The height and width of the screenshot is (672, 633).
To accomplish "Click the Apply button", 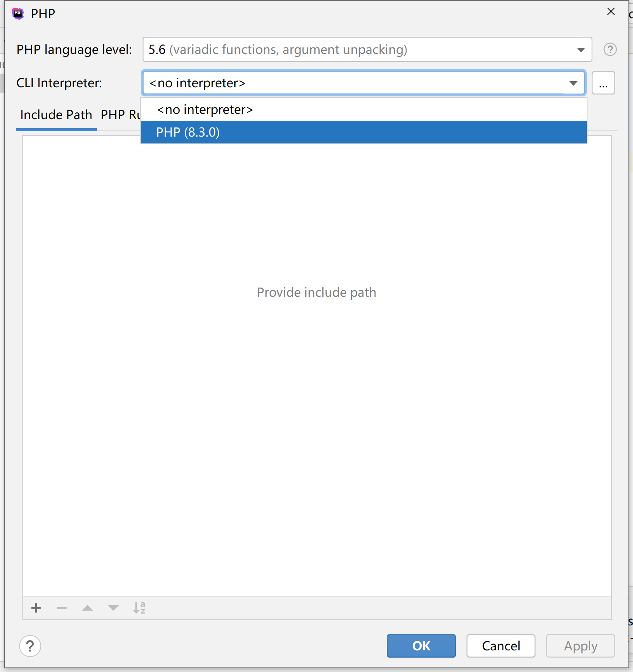I will [x=580, y=646].
